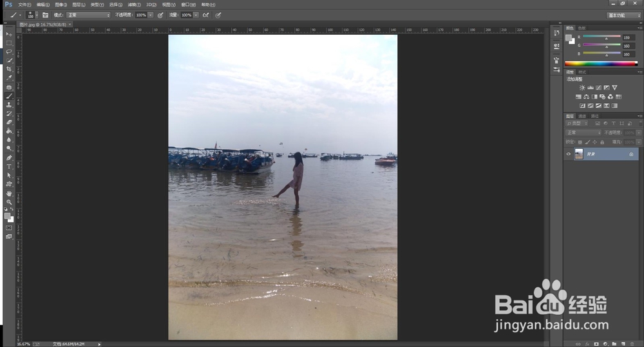This screenshot has height=347, width=644.
Task: Select the Dodge tool
Action: click(x=9, y=148)
